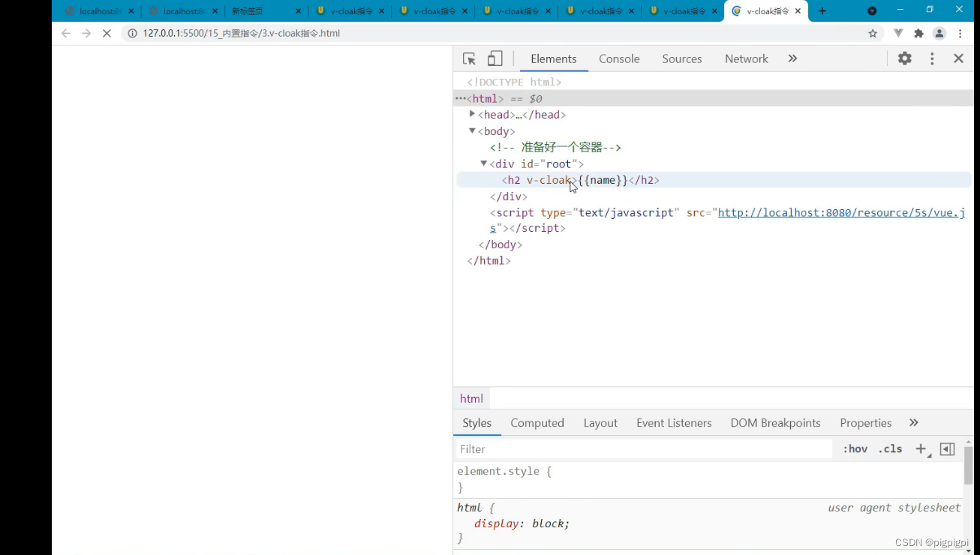Switch to the Console tab
This screenshot has width=980, height=555.
pos(619,58)
